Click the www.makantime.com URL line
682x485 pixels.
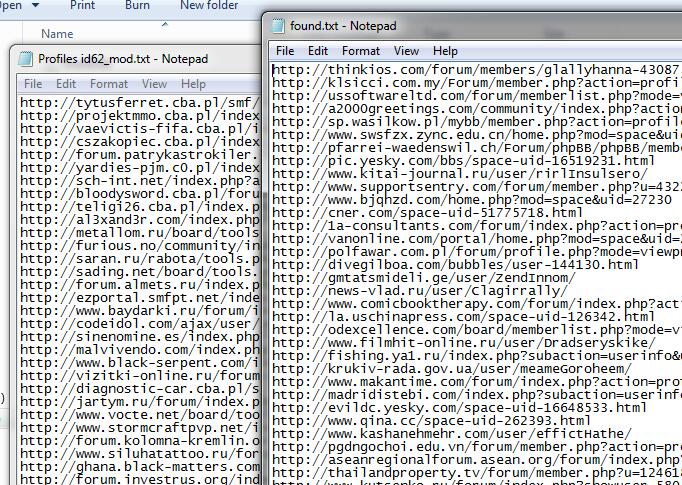click(x=477, y=382)
